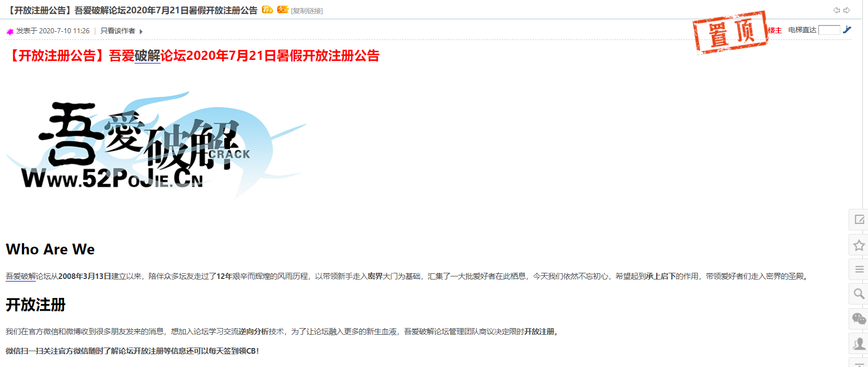Click the bold line starting 微信扫一扫关注官方微信
Viewport: 868px width, 367px height.
(132, 351)
